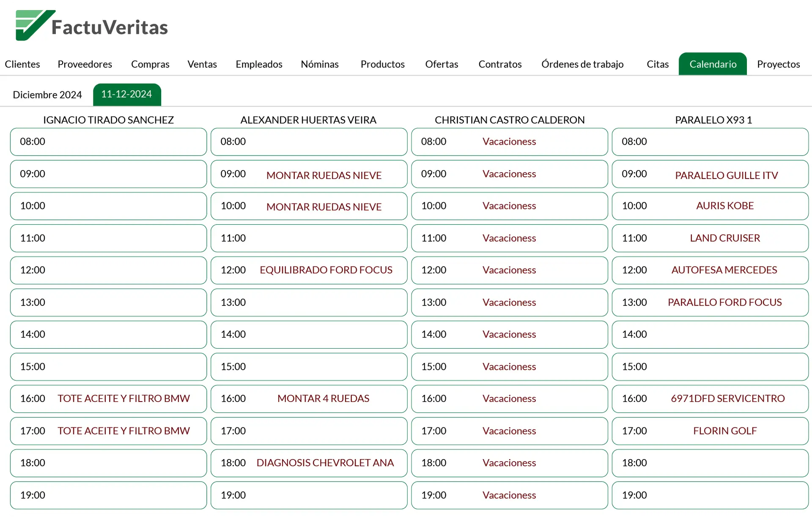Click the FactuVeritas logo
Screen dimensions: 812x520
92,25
